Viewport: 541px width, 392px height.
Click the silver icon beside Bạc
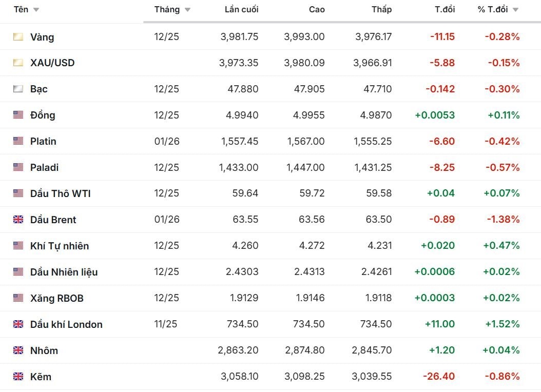tap(18, 89)
